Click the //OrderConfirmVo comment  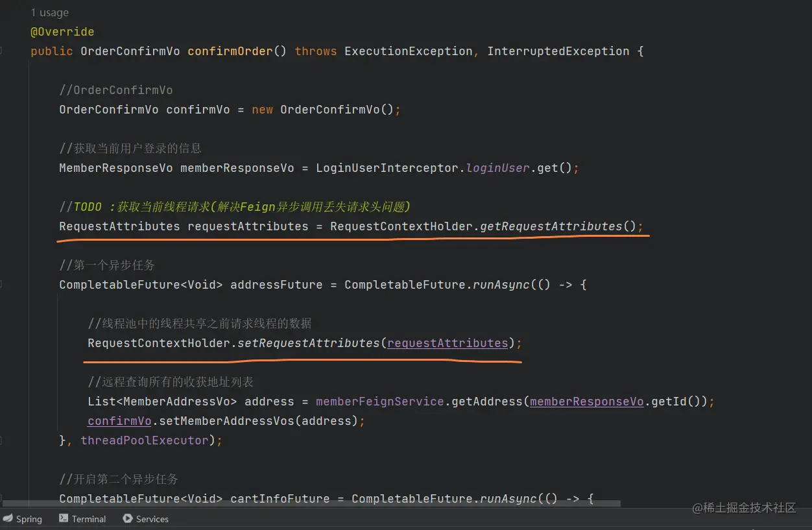point(116,90)
